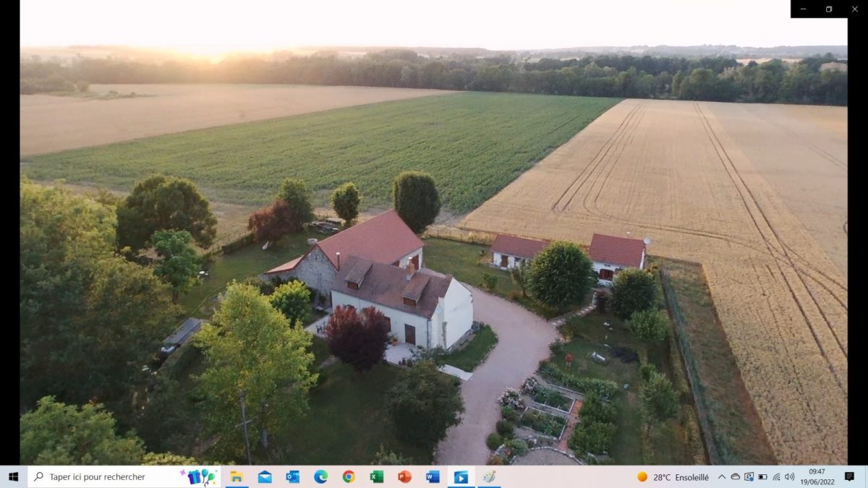
Task: Open the battery status indicator
Action: tap(762, 477)
